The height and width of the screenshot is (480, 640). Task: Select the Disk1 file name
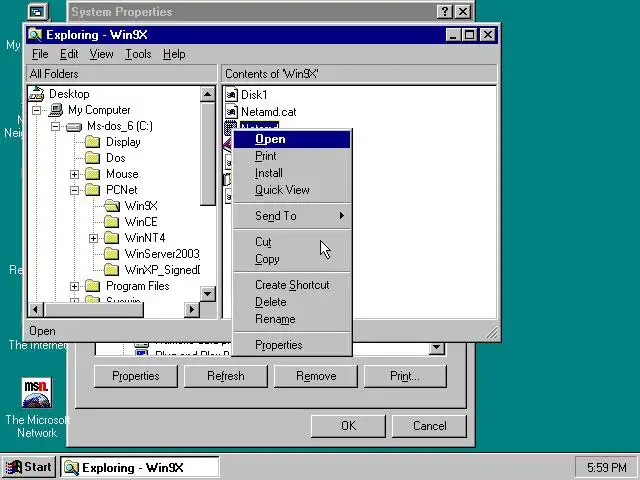254,95
